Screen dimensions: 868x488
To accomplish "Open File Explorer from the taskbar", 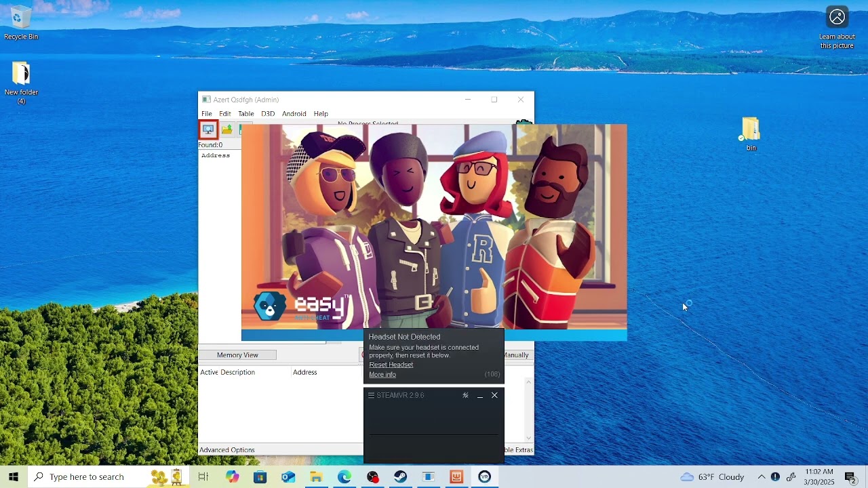I will click(x=316, y=476).
